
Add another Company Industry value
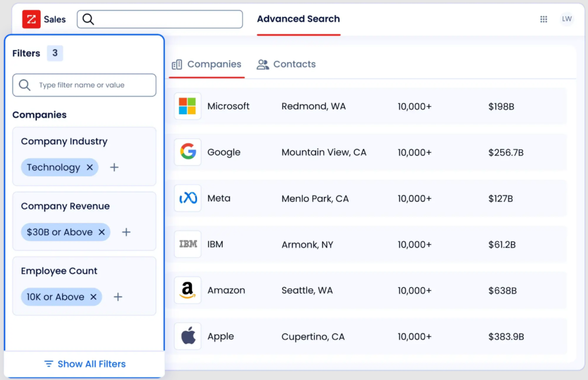coord(114,167)
